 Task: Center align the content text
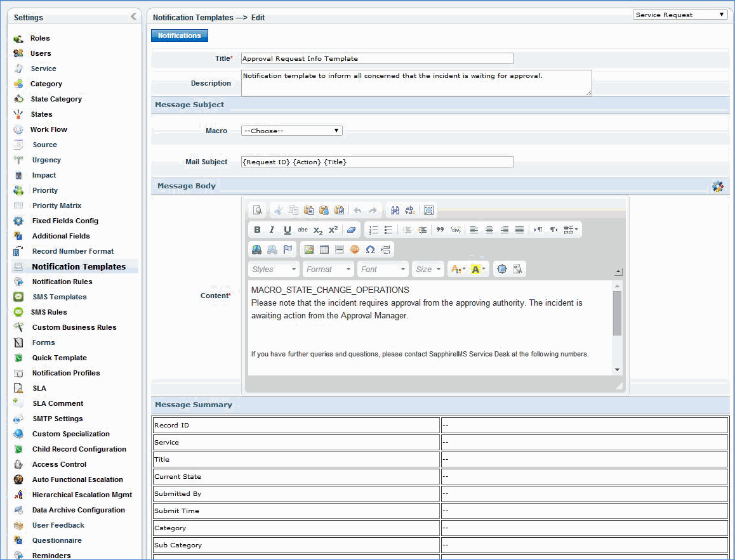(489, 230)
